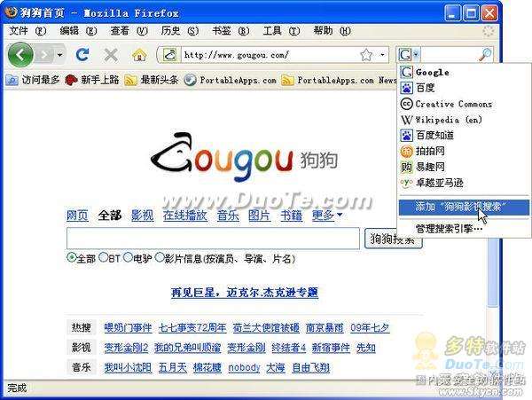Reload the page with the blue refresh icon
The image size is (532, 400).
(x=82, y=55)
